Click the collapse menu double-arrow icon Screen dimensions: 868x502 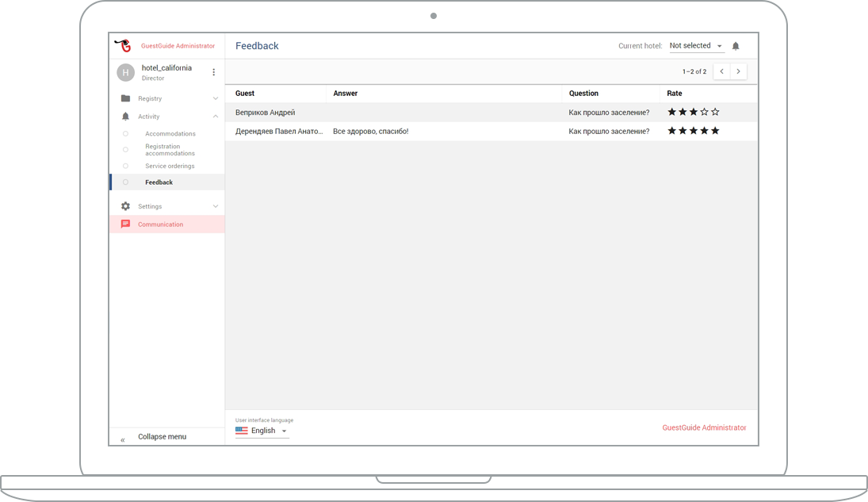123,440
